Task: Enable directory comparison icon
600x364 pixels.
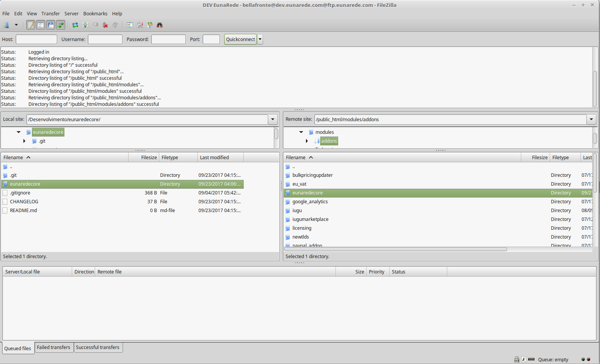Action: pos(140,25)
